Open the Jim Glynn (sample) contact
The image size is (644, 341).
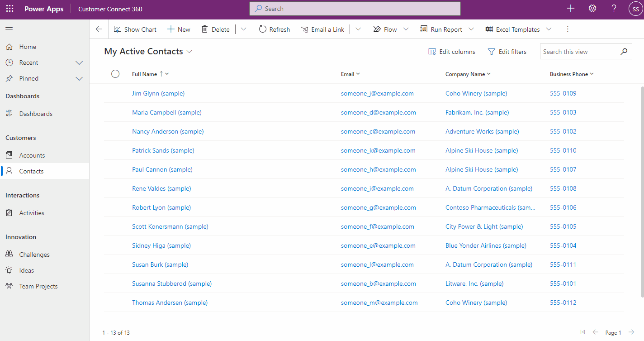[158, 93]
